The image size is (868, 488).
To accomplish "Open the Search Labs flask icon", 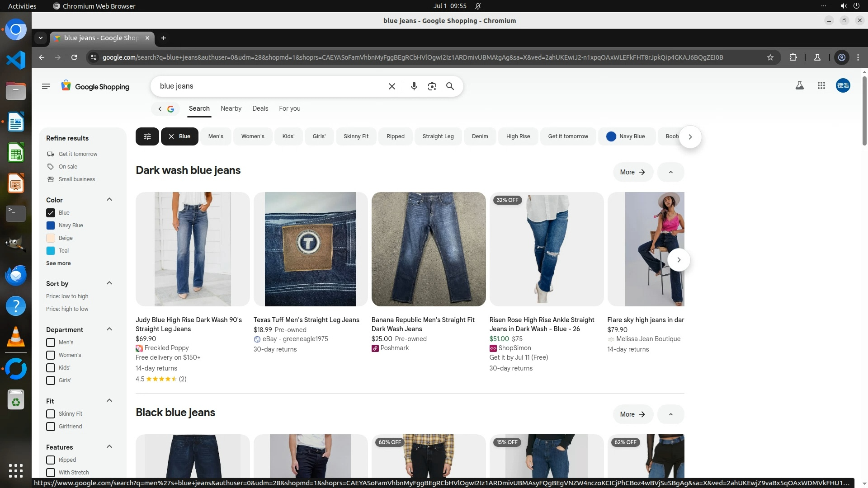I will point(799,85).
